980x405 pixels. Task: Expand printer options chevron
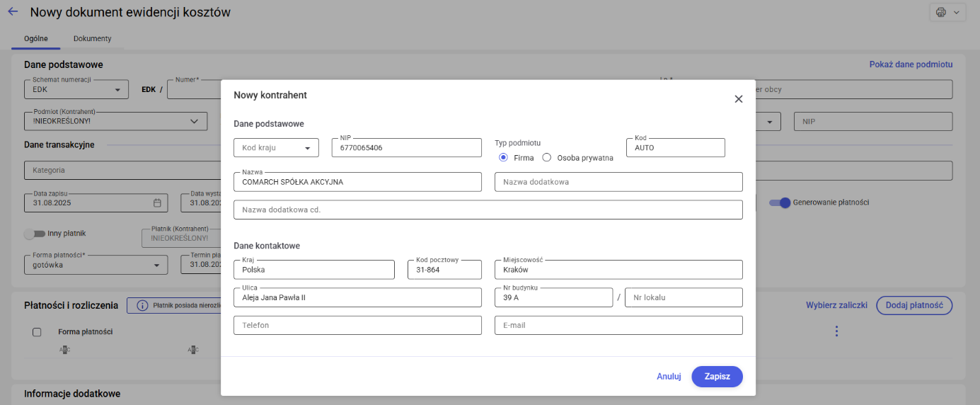957,13
